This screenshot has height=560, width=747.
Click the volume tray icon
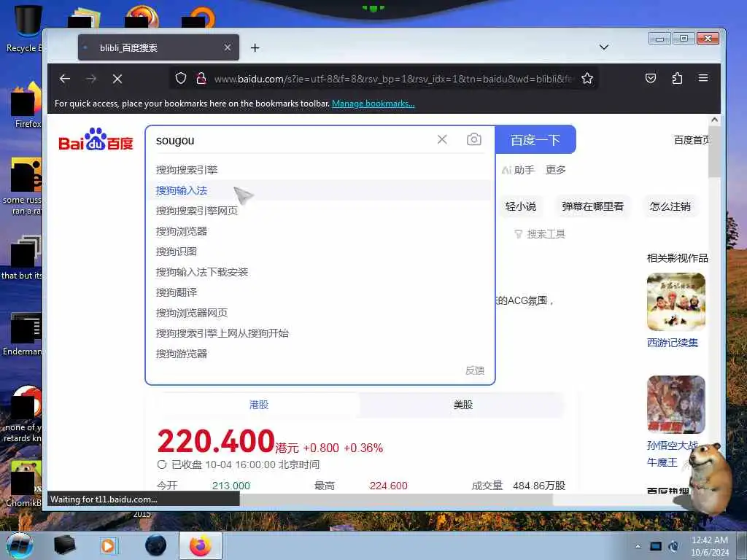(673, 546)
